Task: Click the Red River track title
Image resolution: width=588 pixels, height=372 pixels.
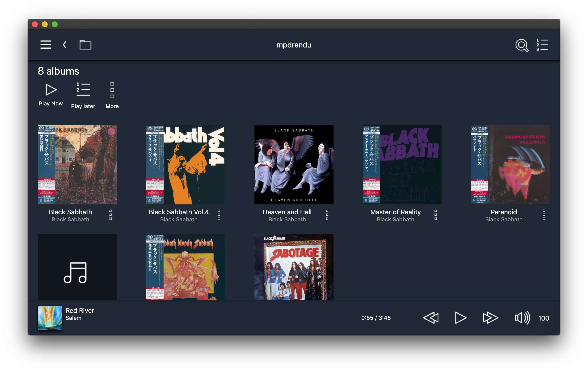Action: point(80,310)
